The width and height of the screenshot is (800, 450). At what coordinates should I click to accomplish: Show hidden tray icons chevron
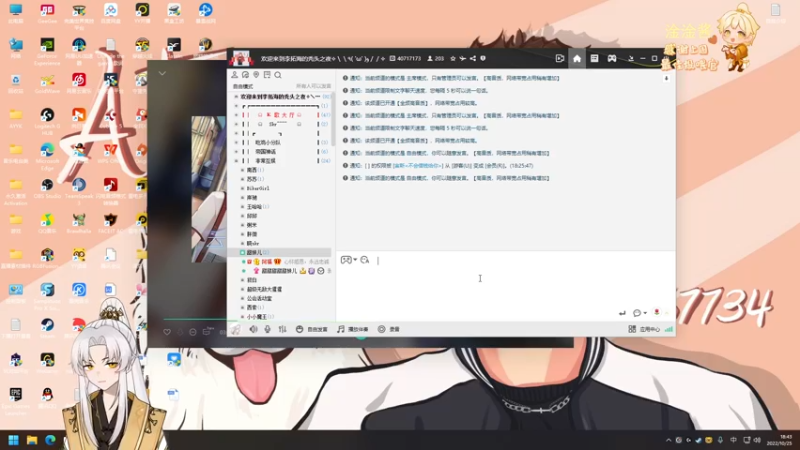668,440
